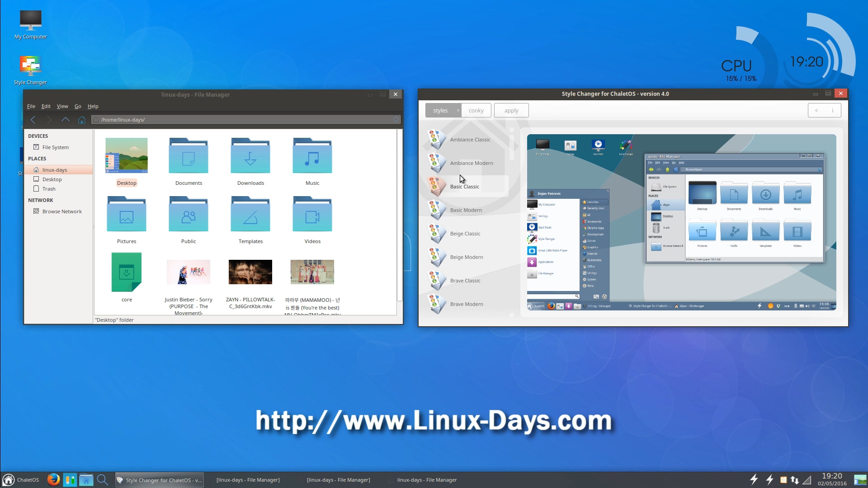Select Justin Bieber Sorry video thumbnail
Viewport: 868px width, 488px height.
pyautogui.click(x=189, y=272)
